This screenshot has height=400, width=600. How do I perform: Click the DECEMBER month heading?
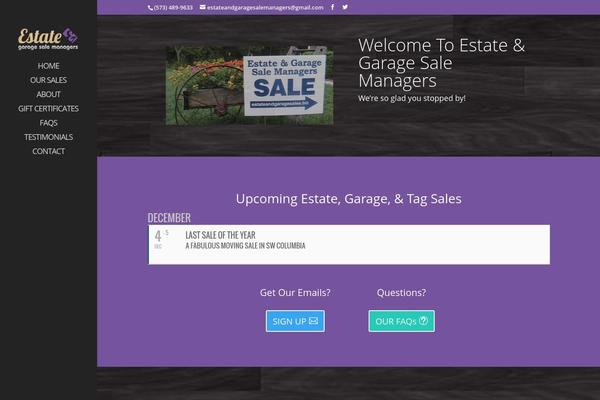coord(169,218)
